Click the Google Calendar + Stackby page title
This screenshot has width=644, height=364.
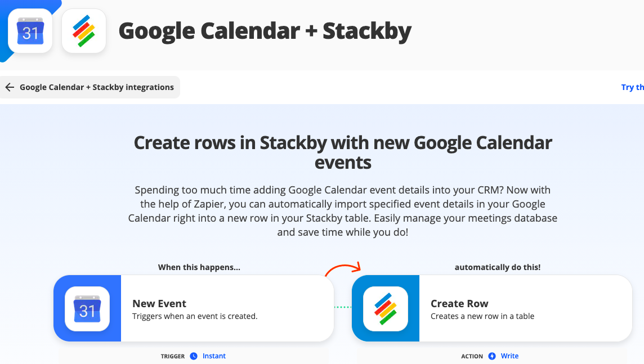265,31
